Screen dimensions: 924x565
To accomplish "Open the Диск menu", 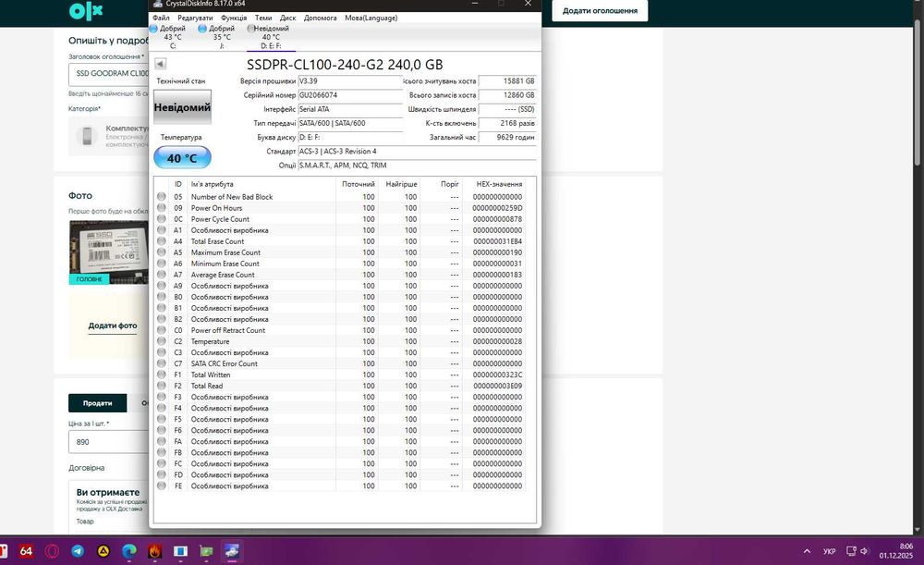I will click(x=287, y=18).
